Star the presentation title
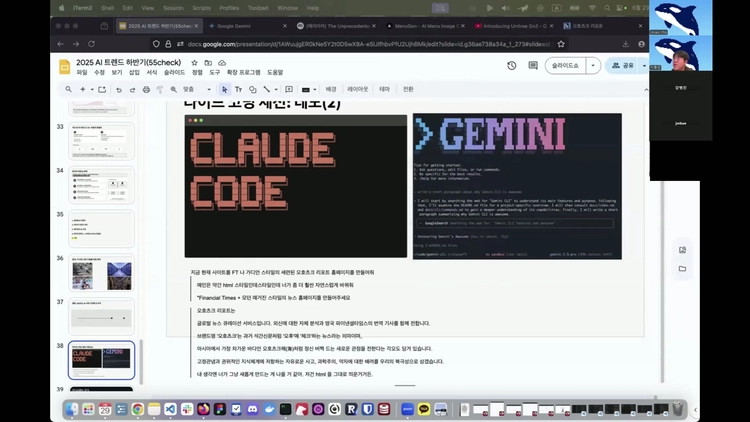The image size is (750, 422). click(194, 63)
